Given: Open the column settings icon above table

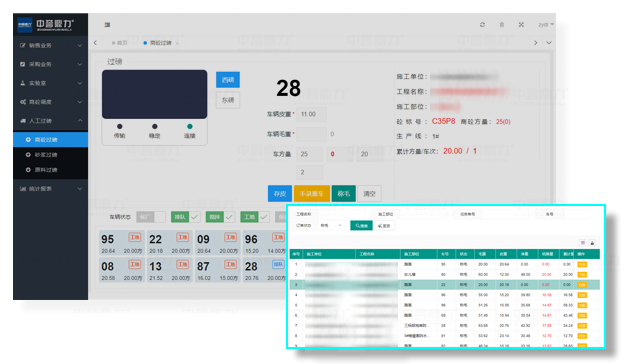Looking at the screenshot, I should point(583,243).
